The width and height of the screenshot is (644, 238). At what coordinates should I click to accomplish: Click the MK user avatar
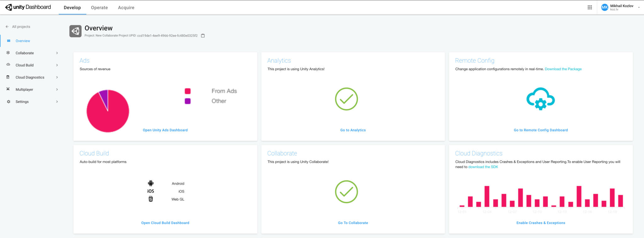[x=604, y=7]
